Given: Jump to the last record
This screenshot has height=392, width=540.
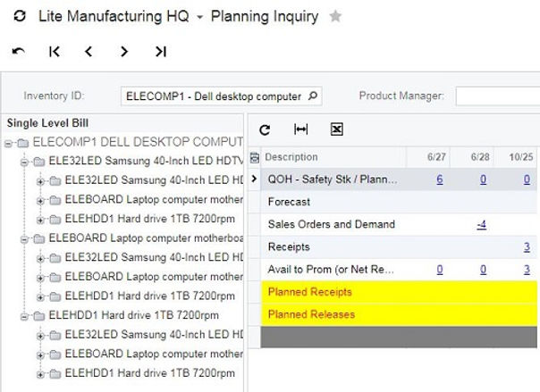Looking at the screenshot, I should (161, 52).
